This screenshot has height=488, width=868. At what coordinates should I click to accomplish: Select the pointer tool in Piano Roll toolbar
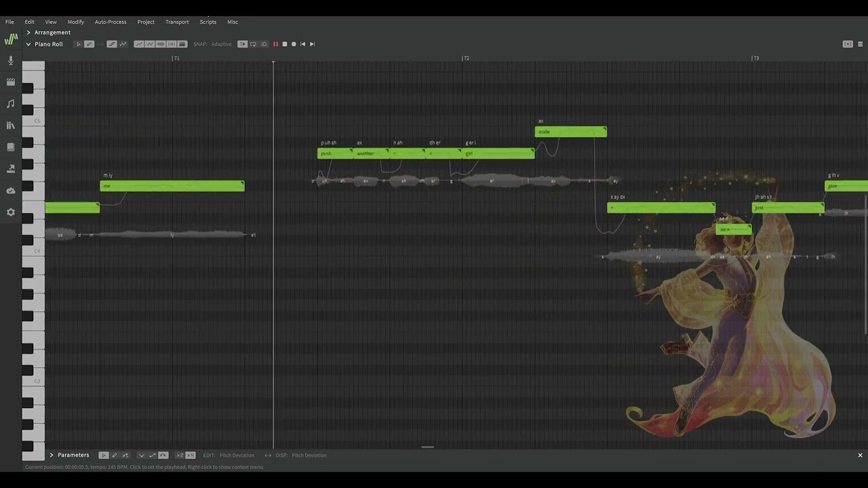coord(79,44)
